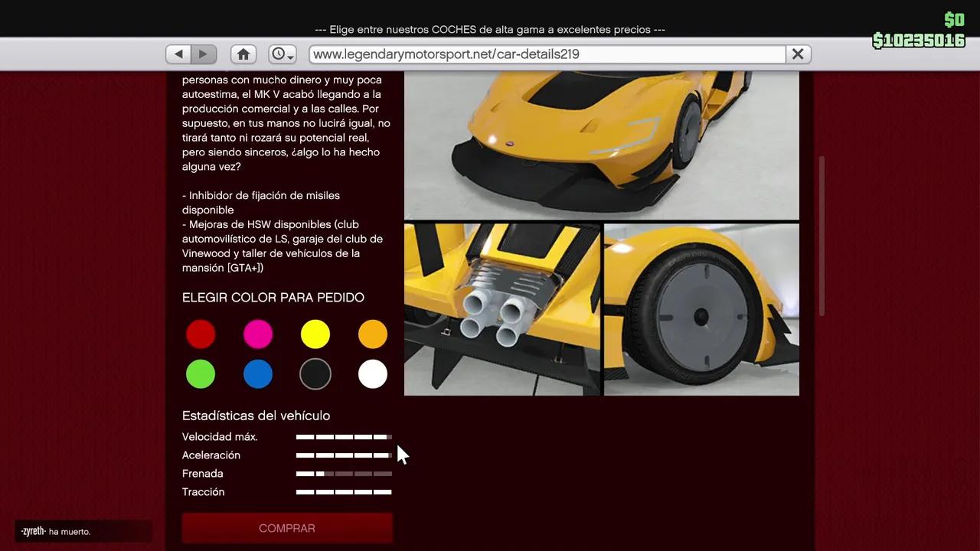
Task: Select the orange color option
Action: point(373,334)
